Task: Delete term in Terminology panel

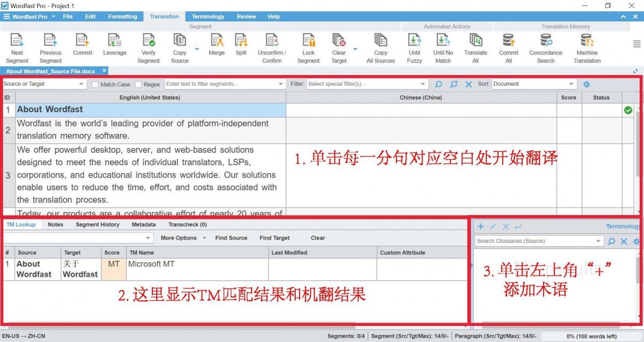Action: click(x=506, y=227)
